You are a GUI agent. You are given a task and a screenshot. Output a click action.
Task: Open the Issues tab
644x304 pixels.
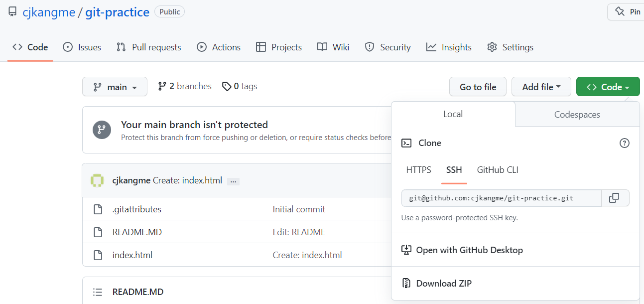point(82,47)
